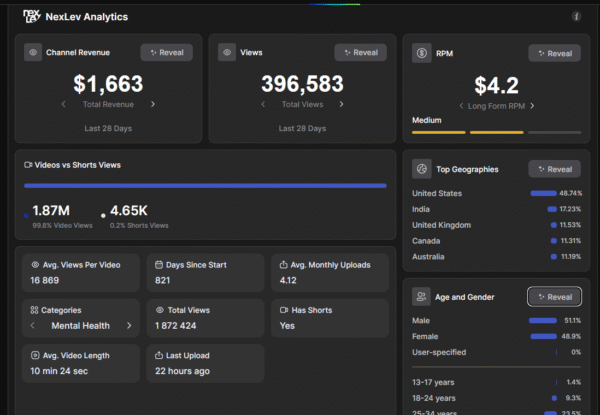This screenshot has width=600, height=415.
Task: Toggle Reveal on the Views card
Action: click(x=360, y=52)
